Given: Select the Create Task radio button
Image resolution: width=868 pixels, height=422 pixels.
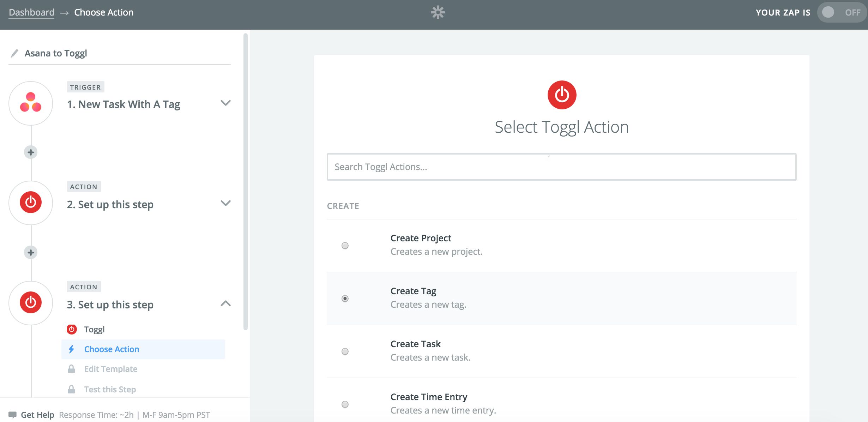Looking at the screenshot, I should pyautogui.click(x=345, y=351).
